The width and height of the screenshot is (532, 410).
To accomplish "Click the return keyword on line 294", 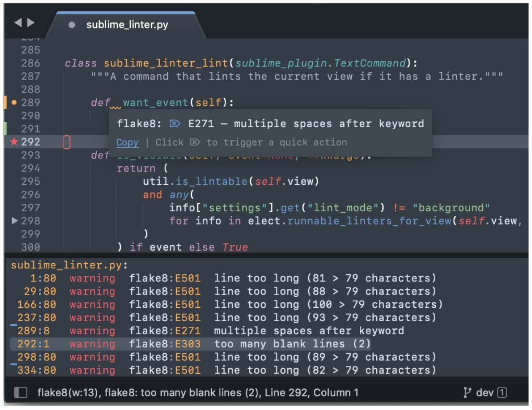I will [x=136, y=169].
